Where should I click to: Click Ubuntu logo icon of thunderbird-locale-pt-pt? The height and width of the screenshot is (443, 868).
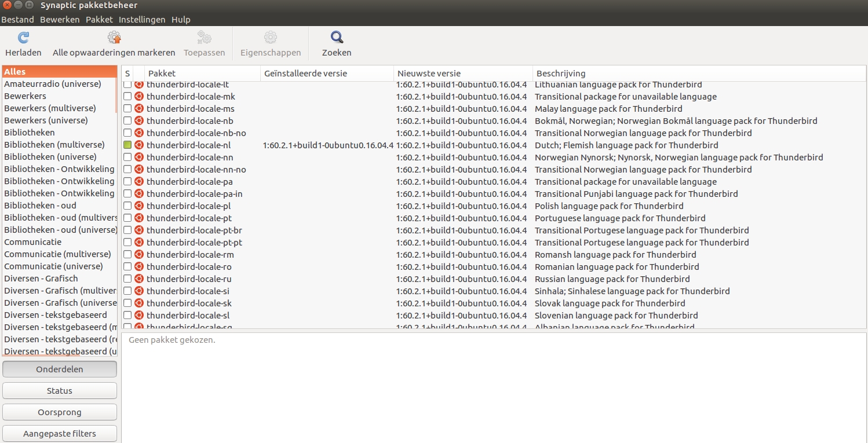[139, 243]
